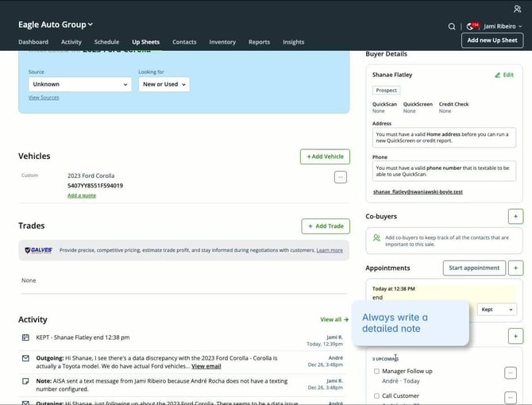Click the Add Vehicle button
The width and height of the screenshot is (532, 405).
[324, 156]
